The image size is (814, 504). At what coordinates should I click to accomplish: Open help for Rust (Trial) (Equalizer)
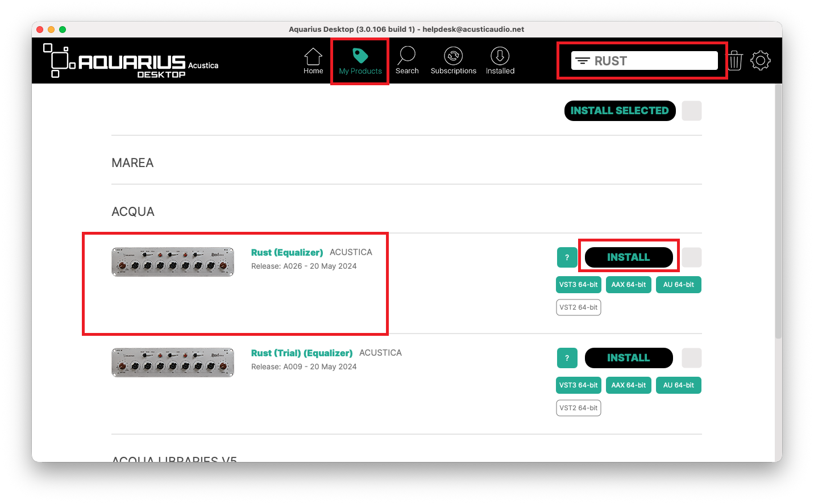tap(567, 358)
